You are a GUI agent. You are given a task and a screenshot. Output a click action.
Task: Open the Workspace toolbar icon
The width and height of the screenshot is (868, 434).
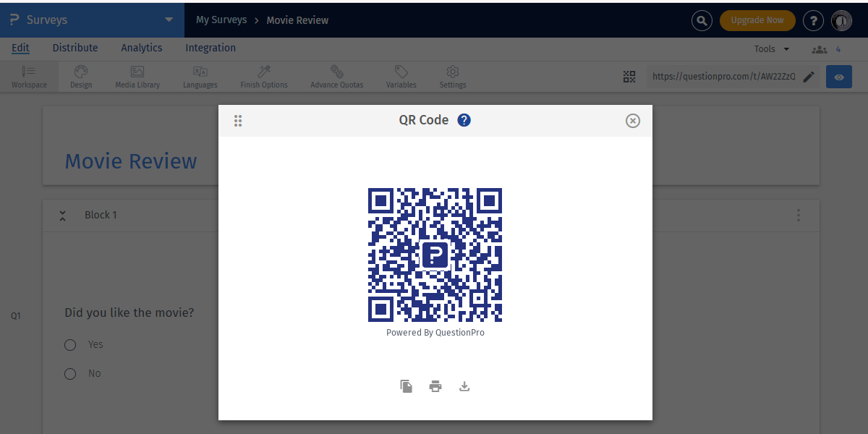29,77
